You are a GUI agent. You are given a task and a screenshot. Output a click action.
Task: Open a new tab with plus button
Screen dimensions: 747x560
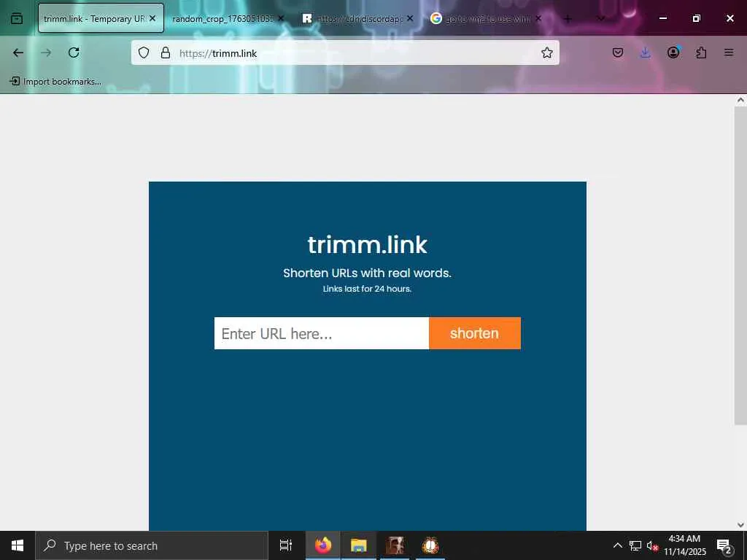coord(568,18)
